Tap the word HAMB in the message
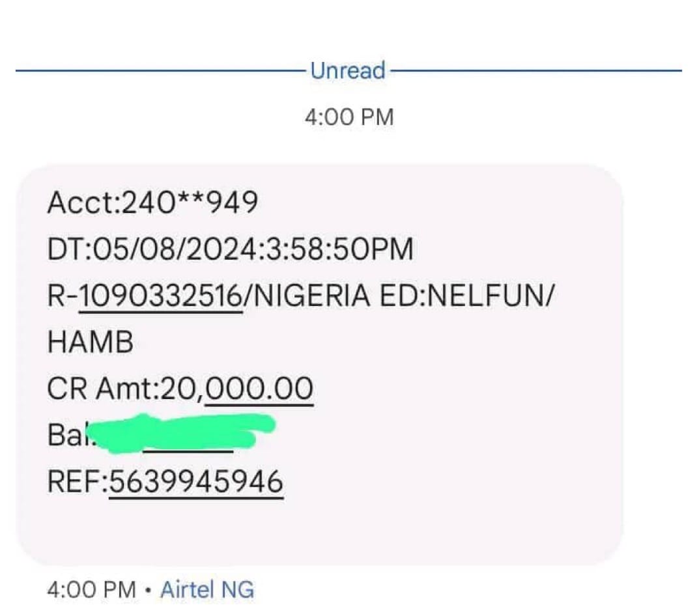The width and height of the screenshot is (697, 616). coord(91,343)
